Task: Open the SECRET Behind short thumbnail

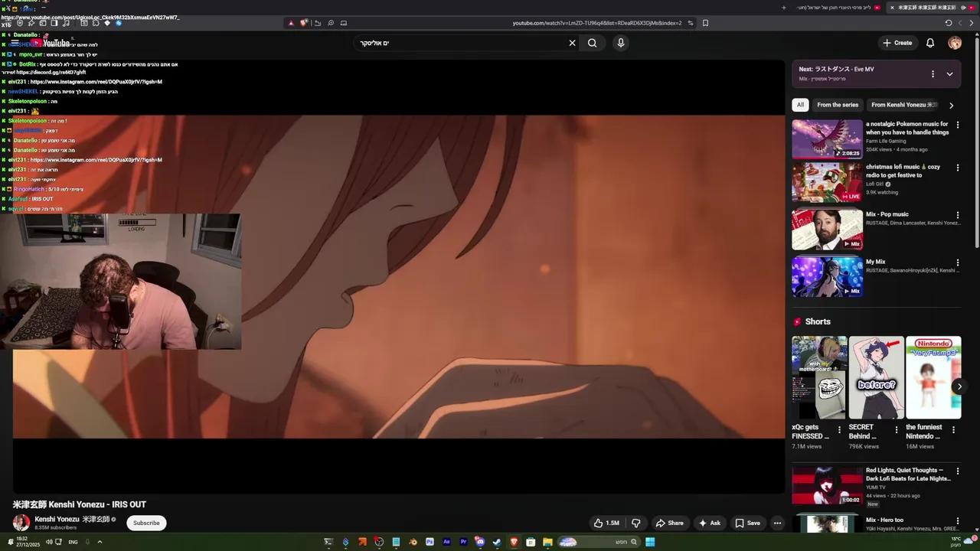Action: pos(876,377)
